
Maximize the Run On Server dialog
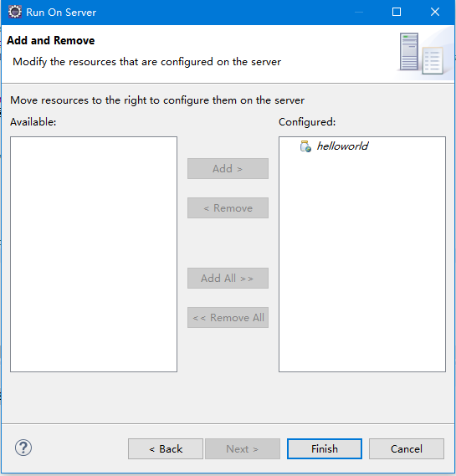397,13
